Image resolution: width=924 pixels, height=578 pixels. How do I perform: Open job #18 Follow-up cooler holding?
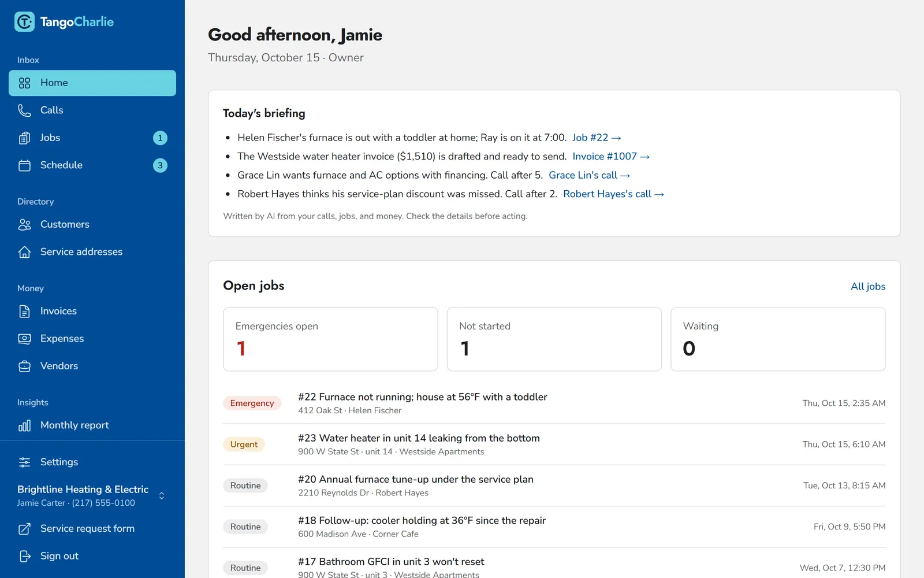[554, 527]
